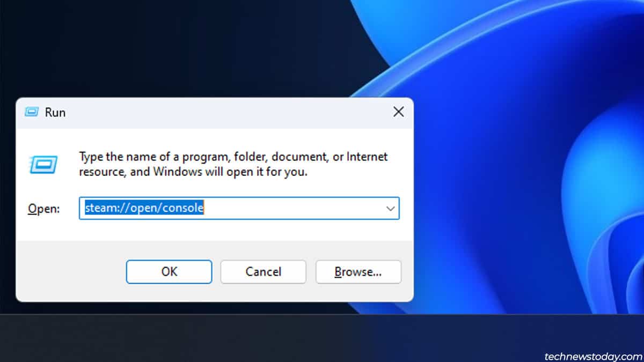Click the Run icon in title bar
This screenshot has width=644, height=362.
point(32,112)
